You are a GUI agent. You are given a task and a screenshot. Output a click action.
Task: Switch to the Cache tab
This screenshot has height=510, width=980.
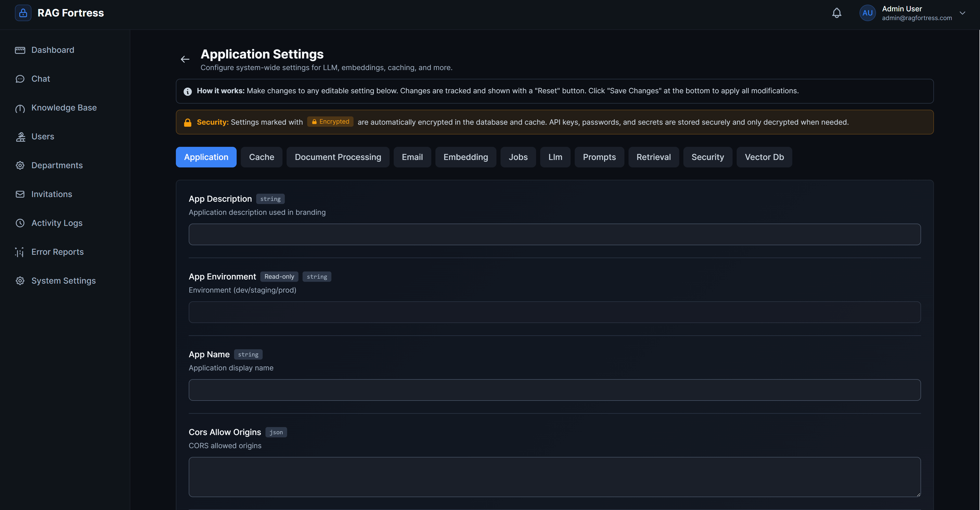pos(261,157)
